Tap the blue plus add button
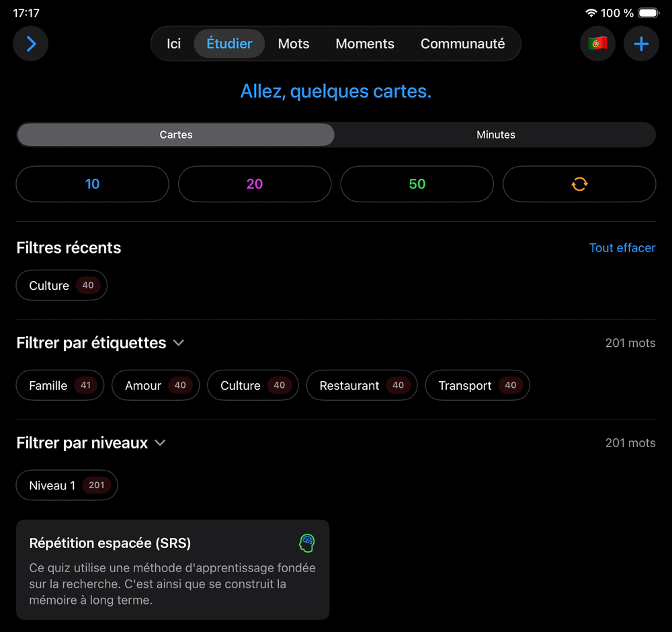 641,44
